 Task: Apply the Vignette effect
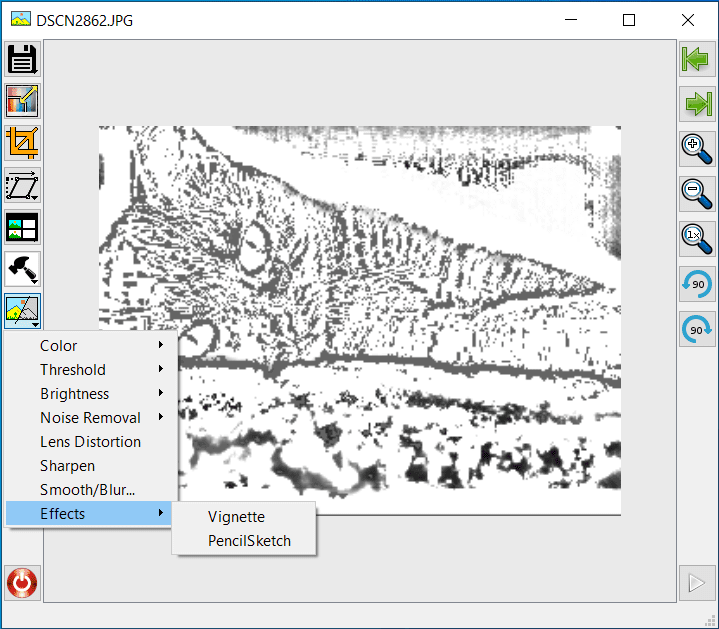coord(244,517)
